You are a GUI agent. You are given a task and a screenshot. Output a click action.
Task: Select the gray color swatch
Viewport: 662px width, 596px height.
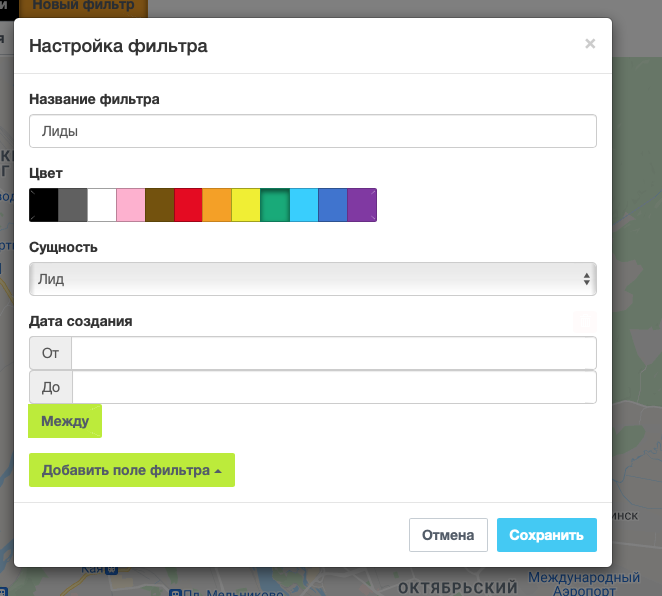[72, 204]
